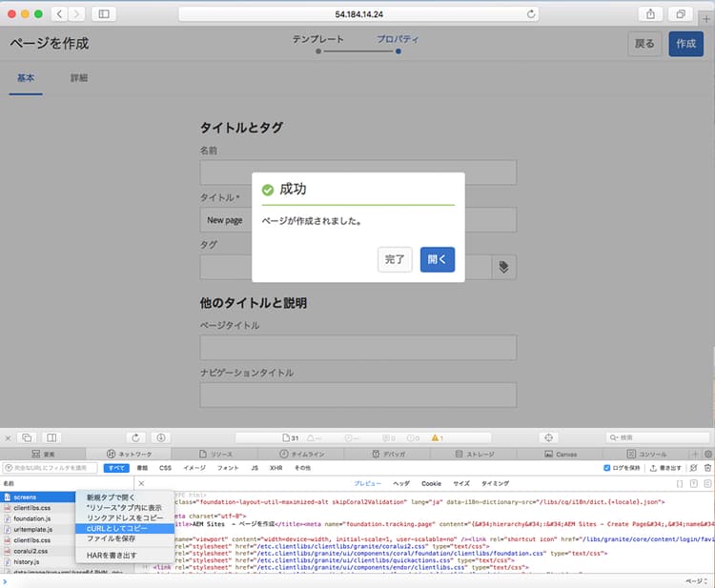Image resolution: width=715 pixels, height=588 pixels.
Task: Click the warning triangle count in inspector dashboard
Action: 438,438
